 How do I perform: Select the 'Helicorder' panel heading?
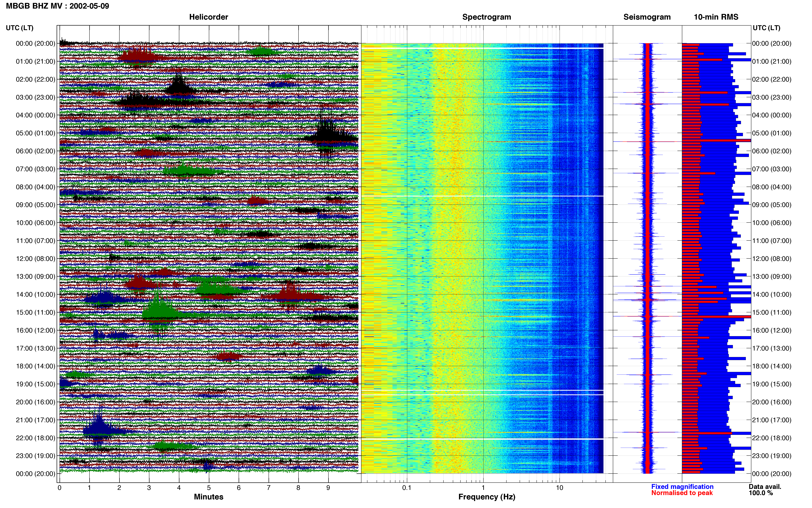209,17
